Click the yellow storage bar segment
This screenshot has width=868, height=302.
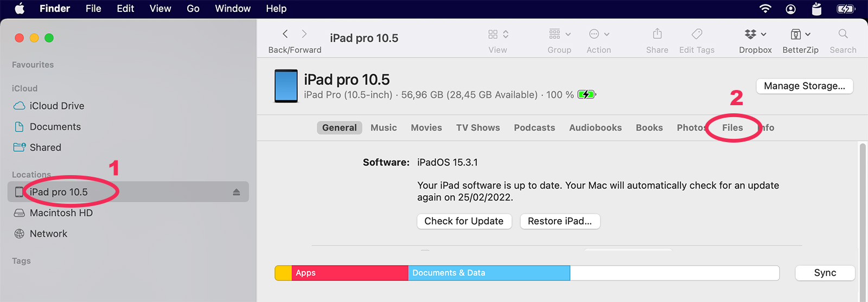[x=283, y=273]
